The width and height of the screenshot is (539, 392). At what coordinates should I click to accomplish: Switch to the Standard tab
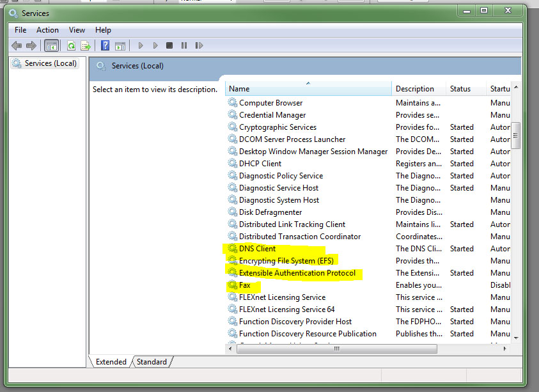click(x=152, y=362)
